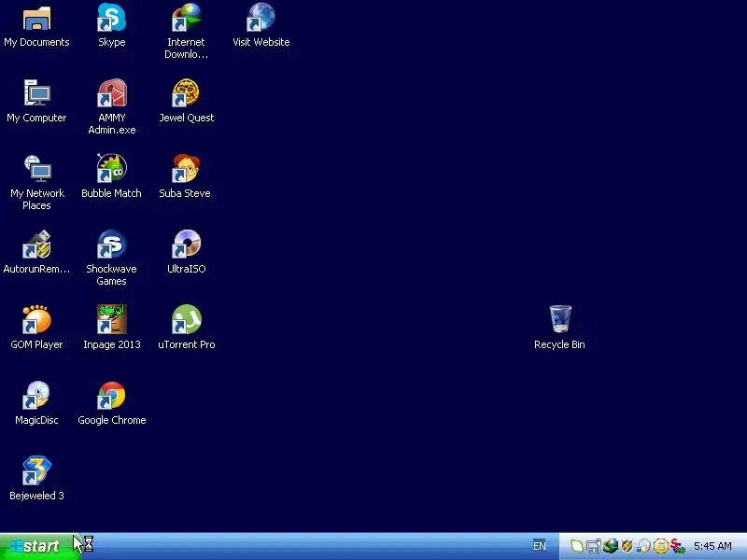Click the EN language bar indicator
Image resolution: width=747 pixels, height=560 pixels.
[540, 546]
